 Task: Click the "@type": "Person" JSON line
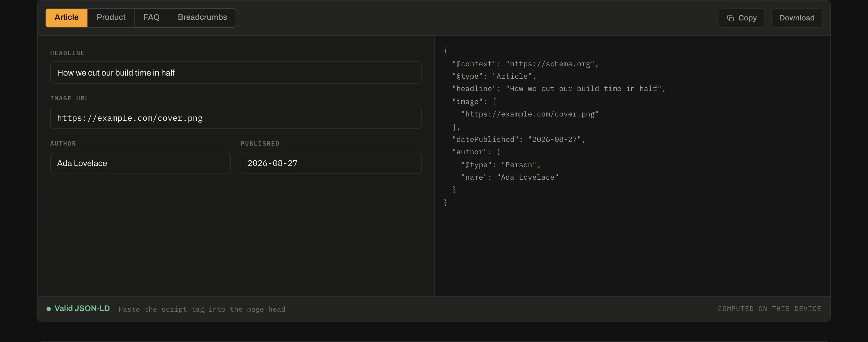501,164
